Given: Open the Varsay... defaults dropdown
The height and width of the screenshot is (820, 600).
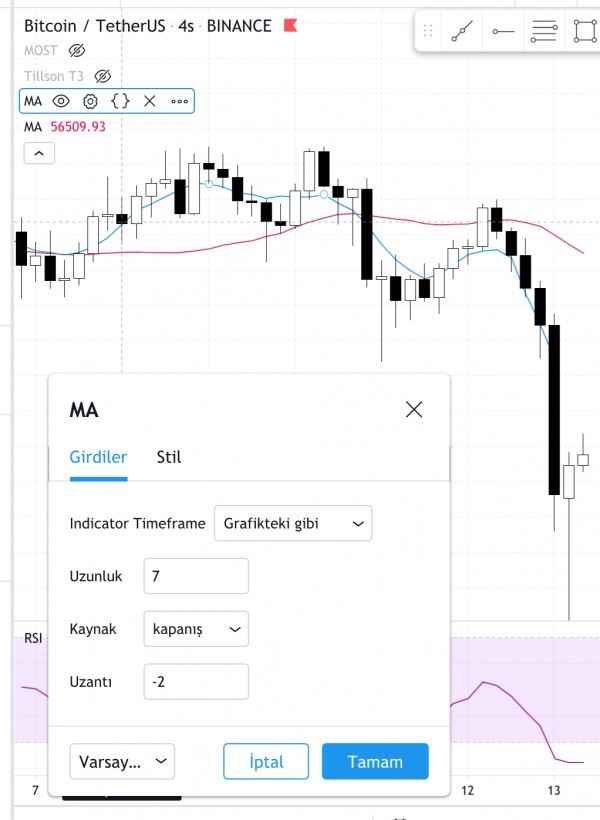Looking at the screenshot, I should pos(122,761).
